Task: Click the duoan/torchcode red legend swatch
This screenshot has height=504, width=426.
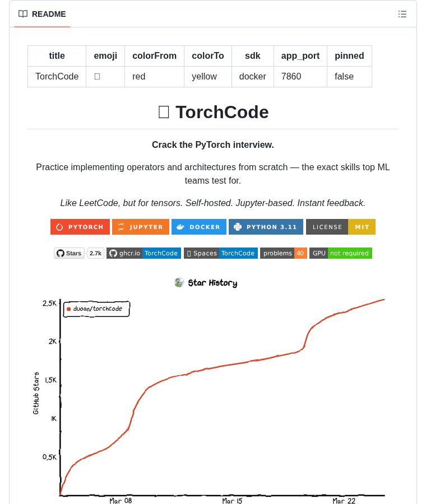Action: pyautogui.click(x=69, y=309)
